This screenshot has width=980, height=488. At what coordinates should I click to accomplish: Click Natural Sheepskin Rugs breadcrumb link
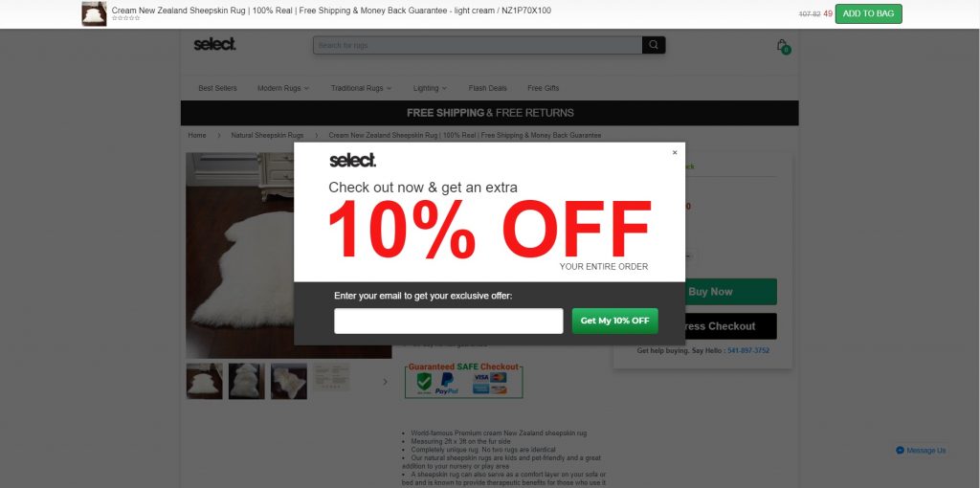click(x=267, y=136)
